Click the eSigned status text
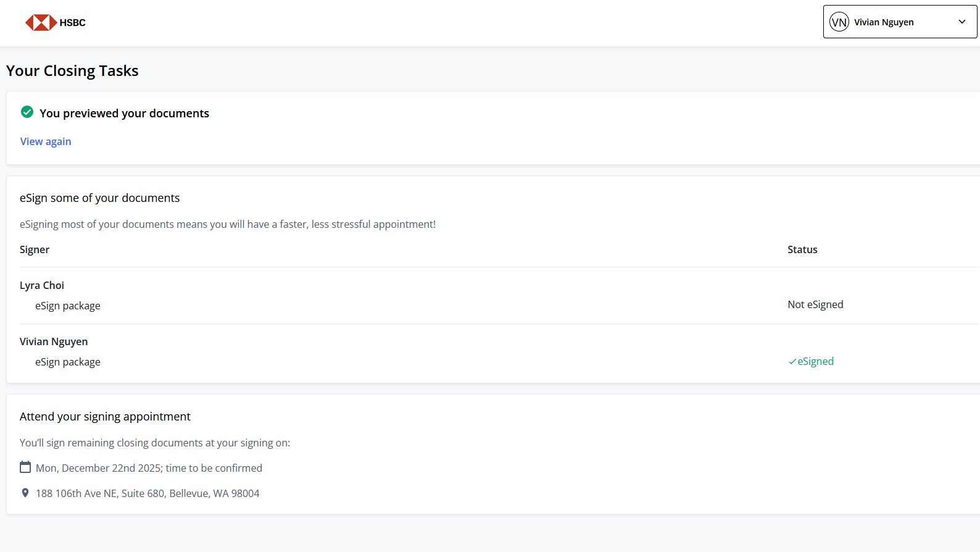The height and width of the screenshot is (552, 980). [815, 361]
